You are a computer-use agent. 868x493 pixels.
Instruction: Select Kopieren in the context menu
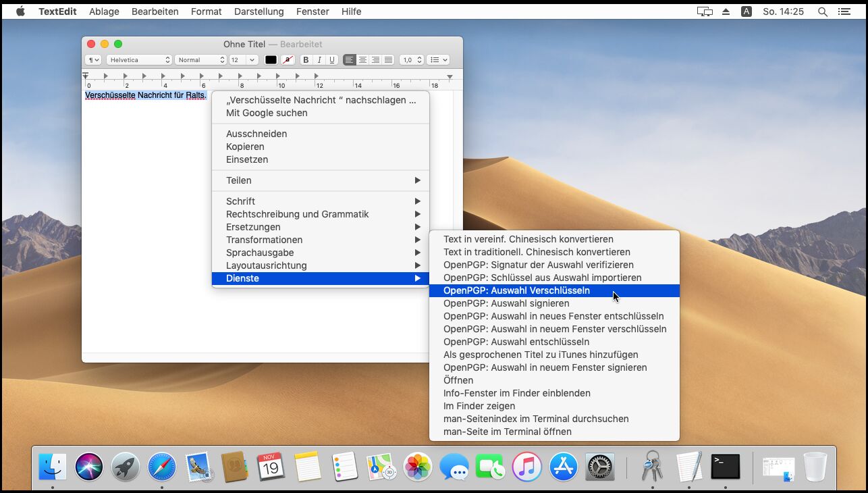245,147
